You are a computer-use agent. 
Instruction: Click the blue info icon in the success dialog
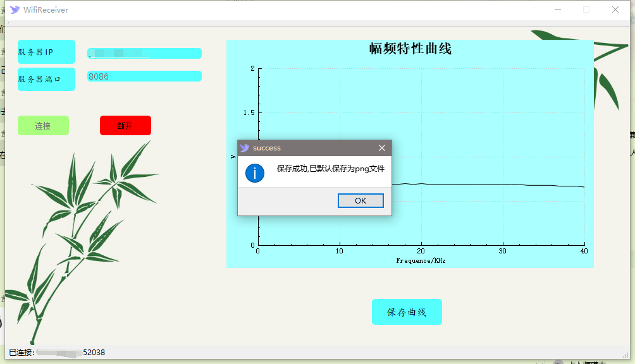click(x=254, y=173)
